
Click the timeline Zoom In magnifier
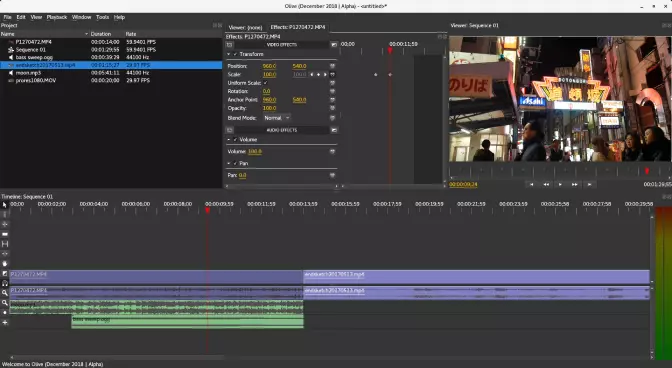[5, 293]
